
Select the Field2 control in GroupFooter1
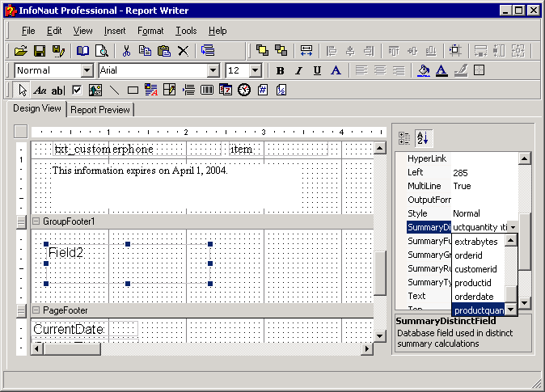pyautogui.click(x=66, y=253)
